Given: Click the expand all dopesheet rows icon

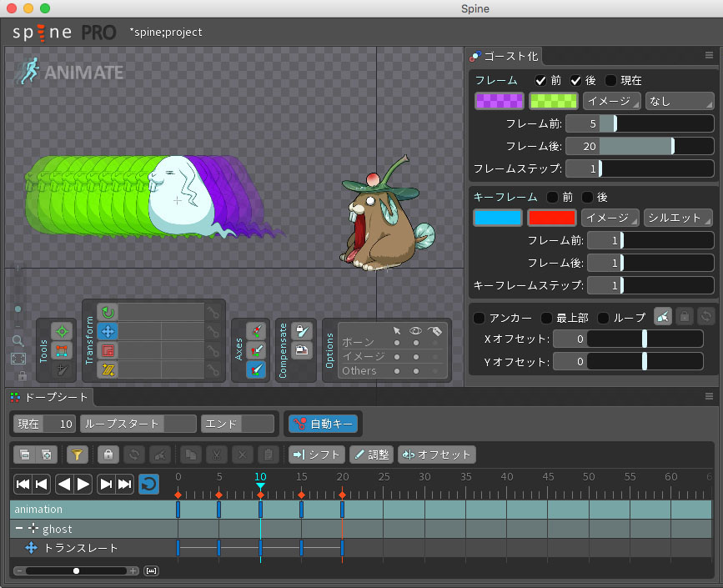Looking at the screenshot, I should (47, 455).
